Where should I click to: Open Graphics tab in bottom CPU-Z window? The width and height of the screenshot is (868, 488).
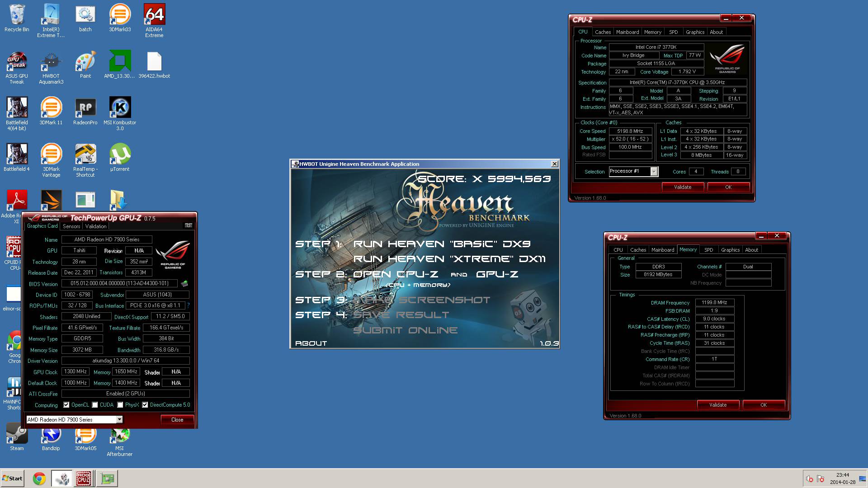tap(730, 250)
